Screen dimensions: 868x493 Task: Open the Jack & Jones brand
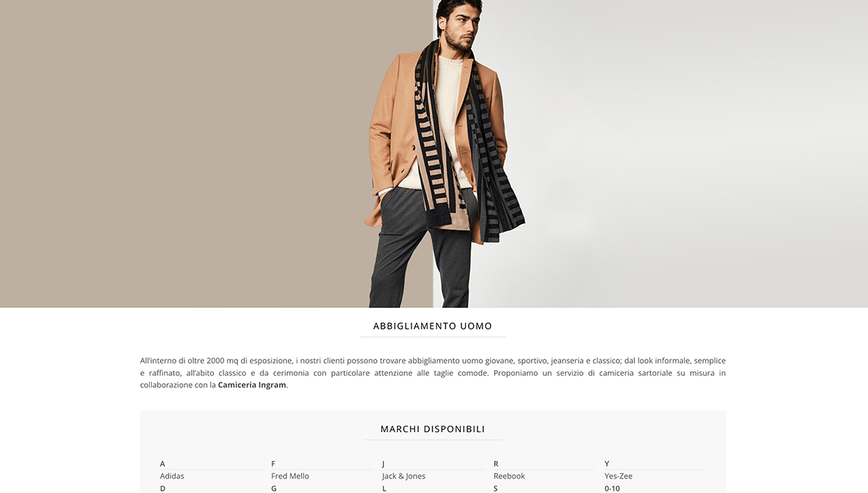click(404, 476)
